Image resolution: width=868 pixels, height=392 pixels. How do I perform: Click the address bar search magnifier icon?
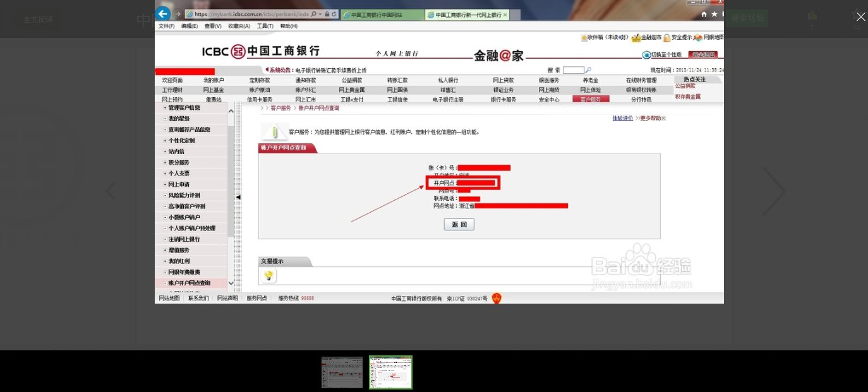314,14
